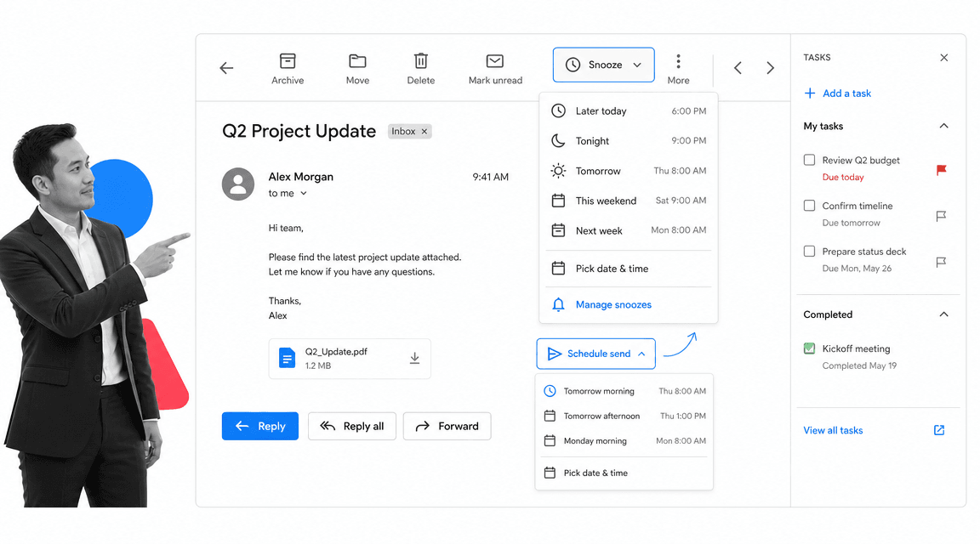This screenshot has width=980, height=544.
Task: Check the Prepare status deck task
Action: pyautogui.click(x=809, y=251)
